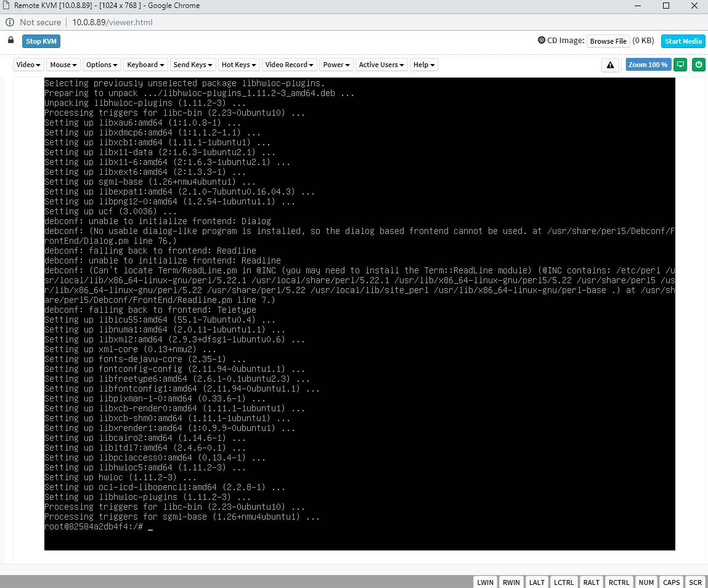Show the Active Users dropdown
Viewport: 708px width, 588px height.
(381, 65)
